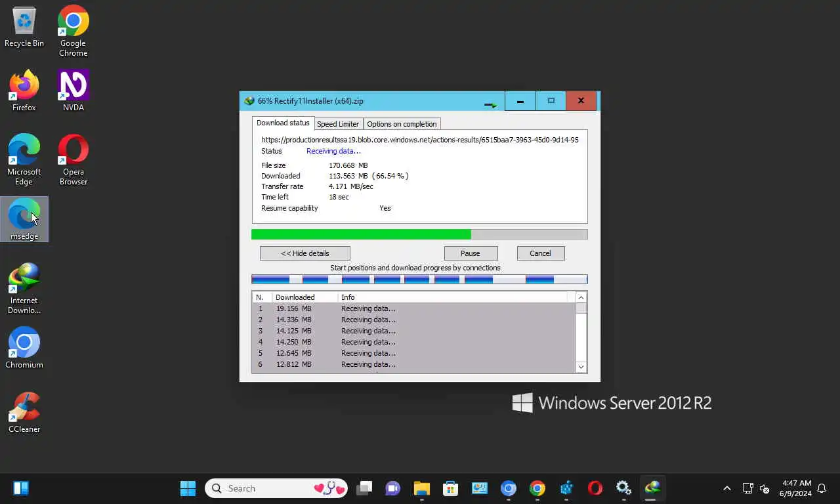The height and width of the screenshot is (504, 840).
Task: Click the connections list scroll down arrow
Action: (581, 367)
